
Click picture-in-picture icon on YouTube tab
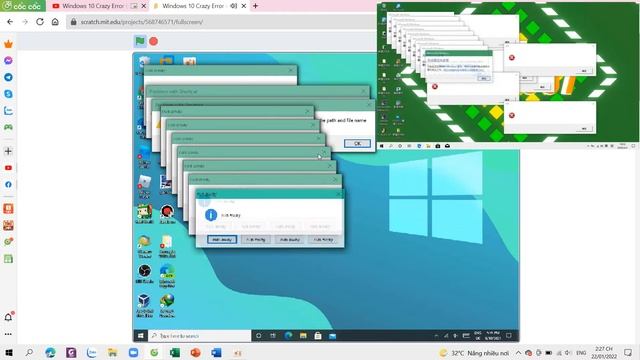[x=134, y=6]
